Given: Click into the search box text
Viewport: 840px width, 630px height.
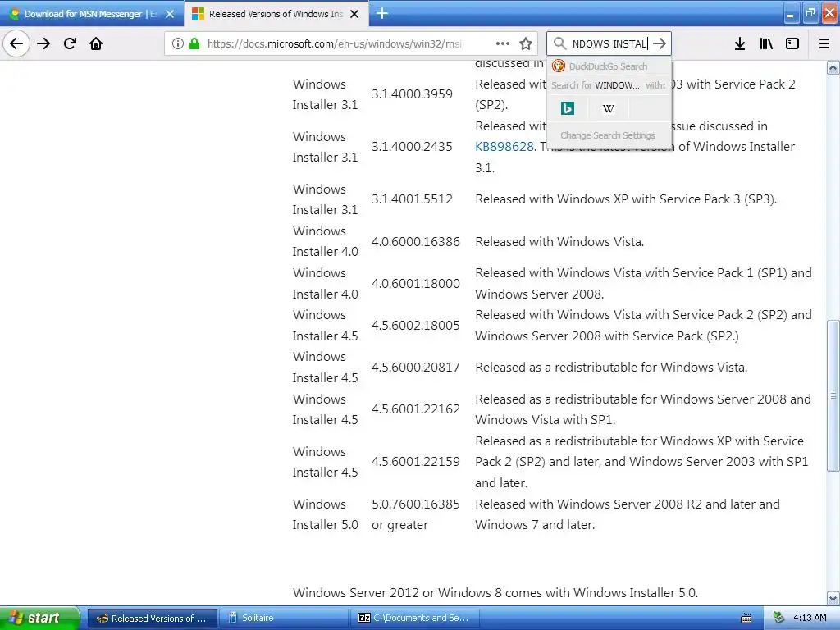Looking at the screenshot, I should [609, 43].
